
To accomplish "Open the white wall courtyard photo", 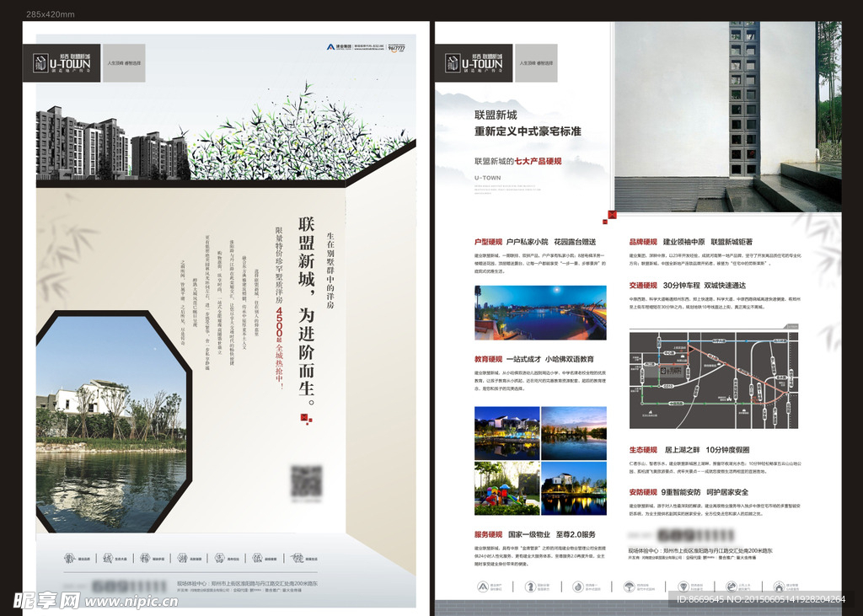I will [x=727, y=116].
